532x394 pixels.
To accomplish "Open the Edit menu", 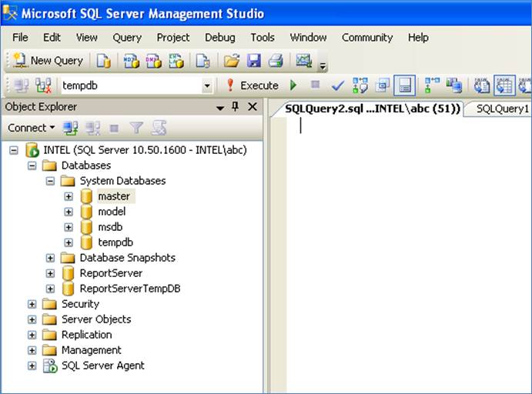I will click(52, 37).
